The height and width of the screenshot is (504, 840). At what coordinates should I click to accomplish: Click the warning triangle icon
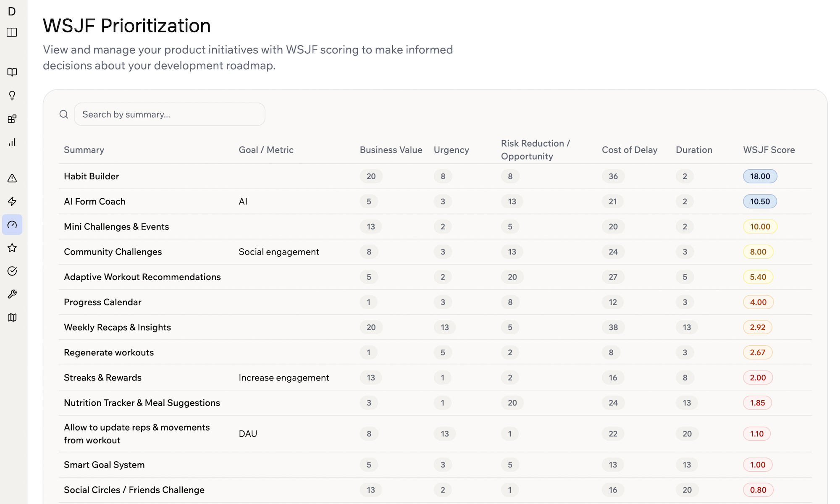12,178
